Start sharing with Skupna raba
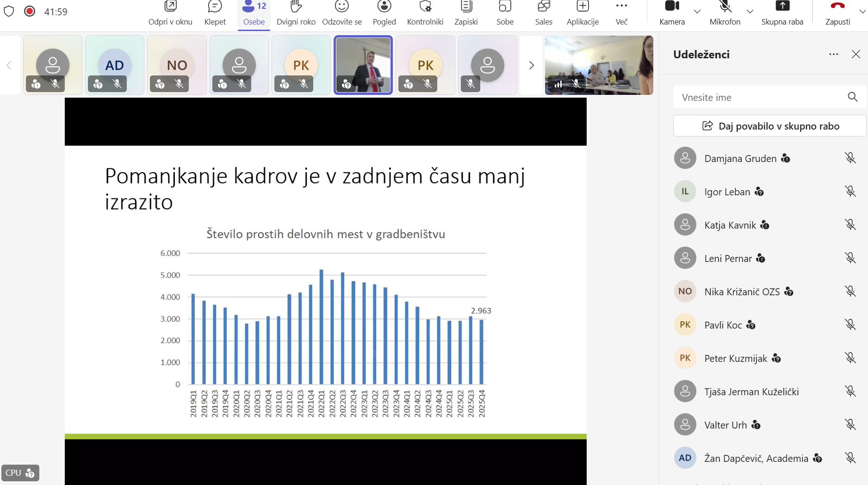 (x=782, y=13)
